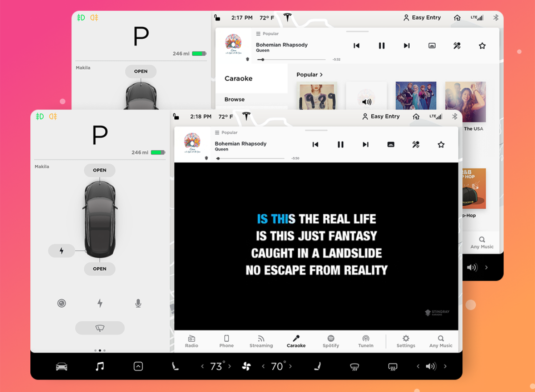The width and height of the screenshot is (535, 392).
Task: Seek on back window progress bar
Action: [x=291, y=59]
